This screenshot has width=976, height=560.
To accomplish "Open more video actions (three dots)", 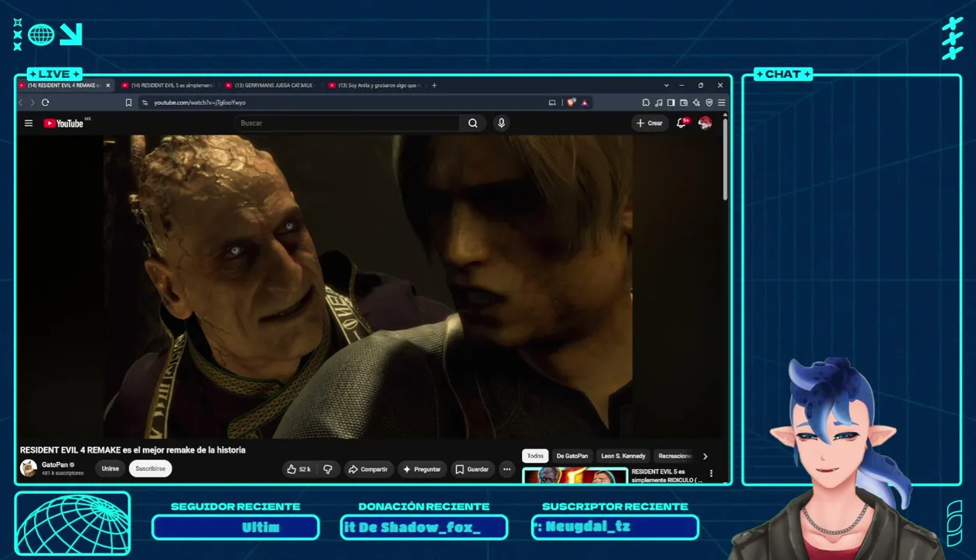I will pyautogui.click(x=507, y=469).
